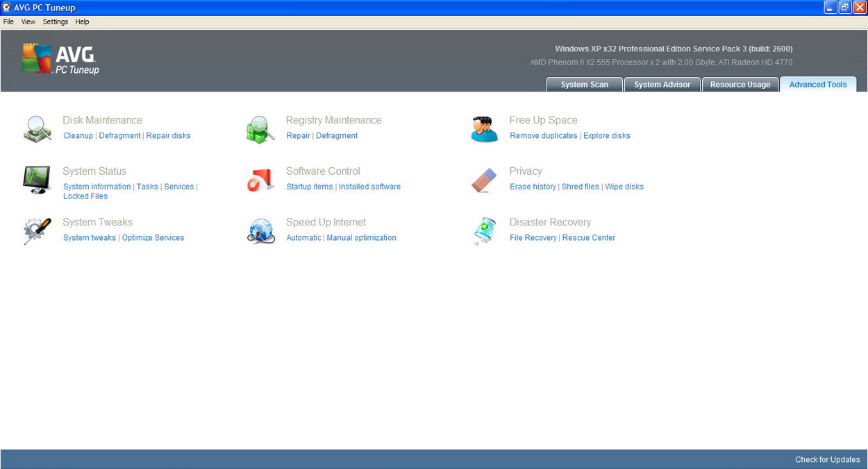Open File Recovery tool
The image size is (868, 469).
[x=533, y=238]
